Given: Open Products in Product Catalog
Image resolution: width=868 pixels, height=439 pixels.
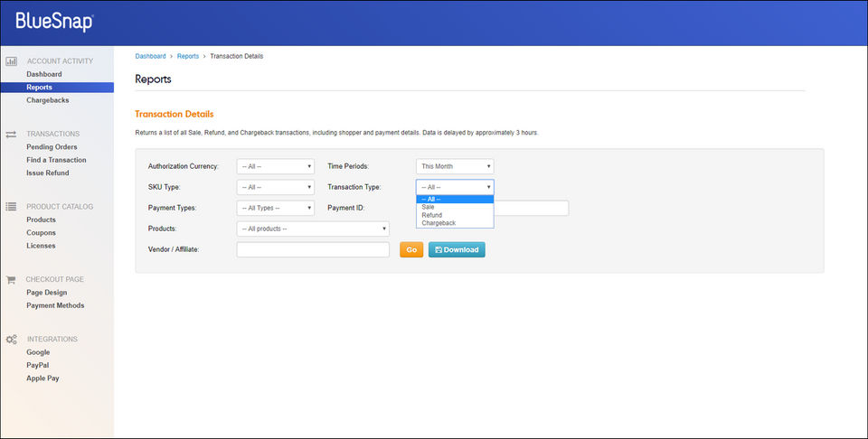Looking at the screenshot, I should (x=41, y=219).
